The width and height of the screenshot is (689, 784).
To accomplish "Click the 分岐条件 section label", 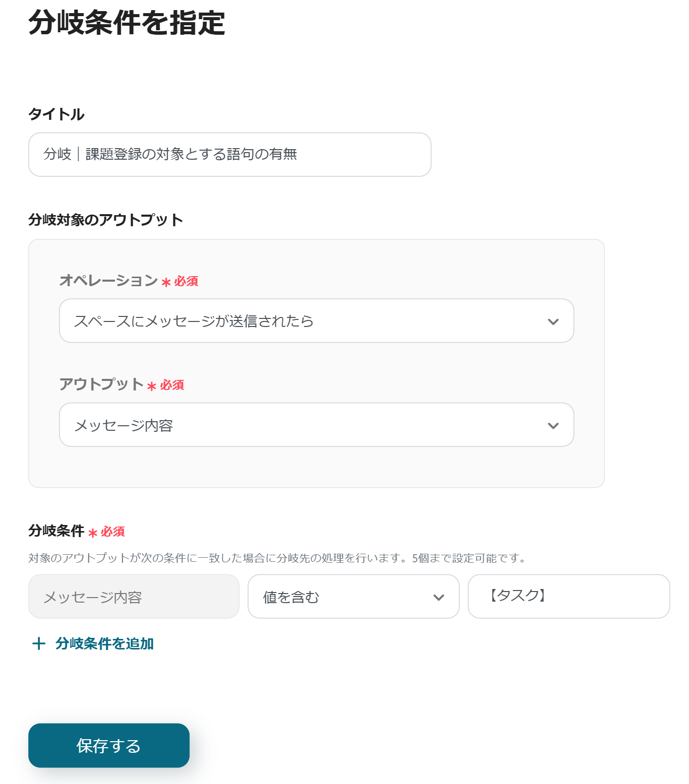I will [x=56, y=531].
